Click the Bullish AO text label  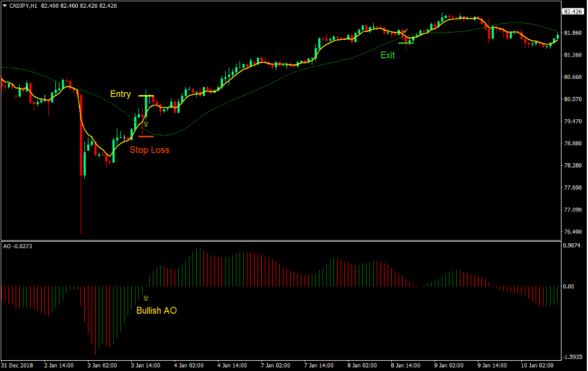click(156, 311)
